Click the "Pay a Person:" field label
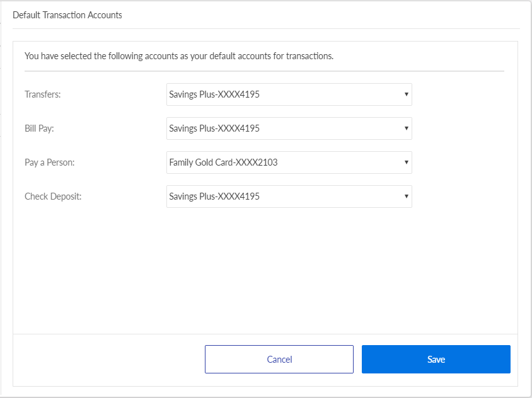The image size is (532, 398). click(x=49, y=162)
